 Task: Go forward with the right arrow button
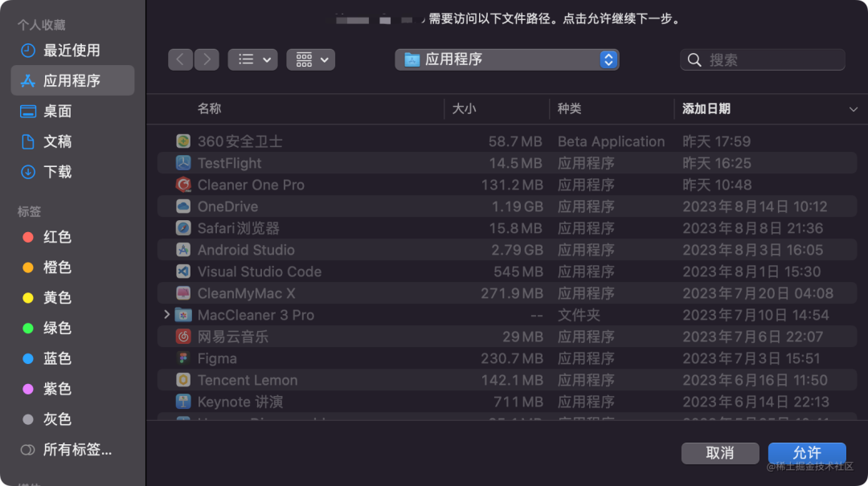coord(207,59)
